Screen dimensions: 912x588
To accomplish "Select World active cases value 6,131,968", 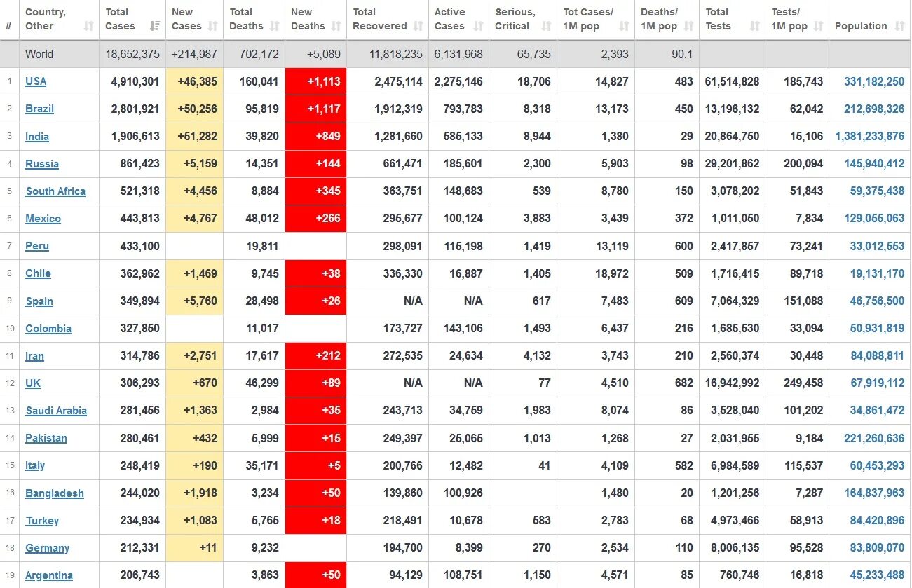I will 458,54.
